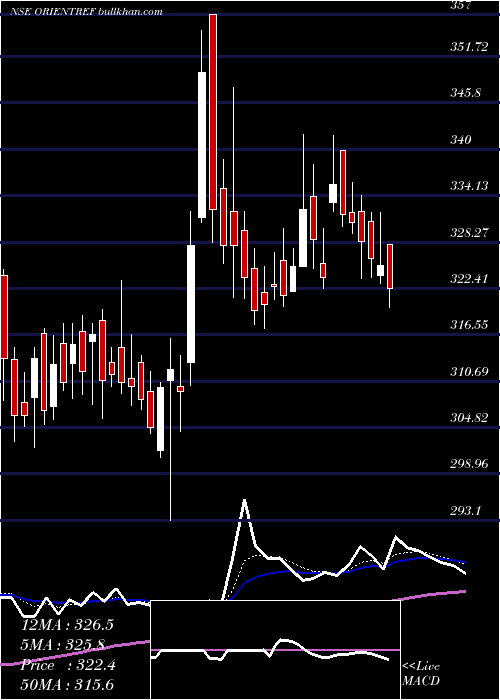This screenshot has width=500, height=700.
Task: Click the 316.55 price axis label
Action: 469,325
